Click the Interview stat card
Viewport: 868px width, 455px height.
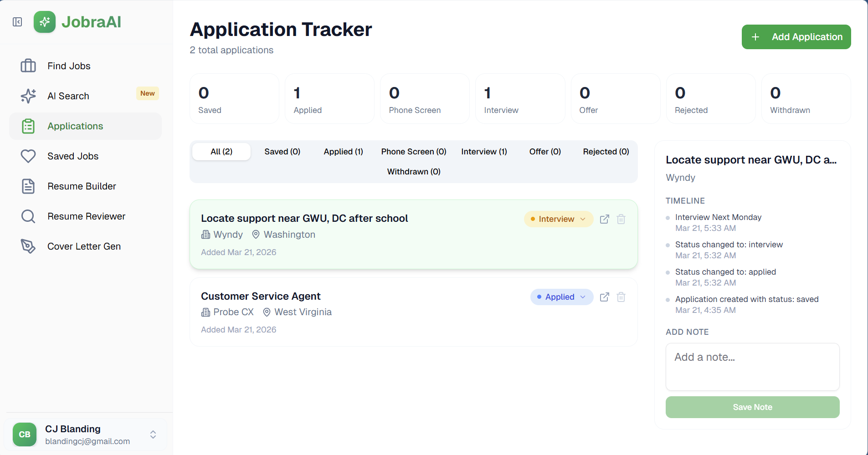[520, 99]
